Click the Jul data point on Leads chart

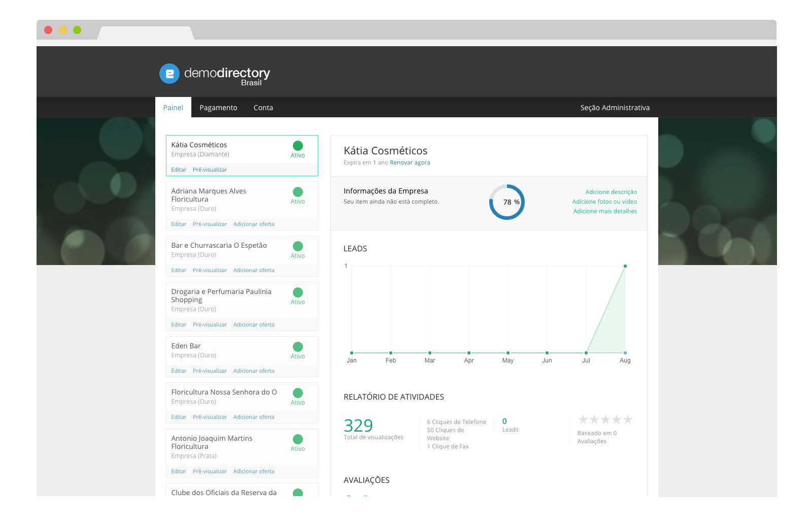[x=586, y=353]
